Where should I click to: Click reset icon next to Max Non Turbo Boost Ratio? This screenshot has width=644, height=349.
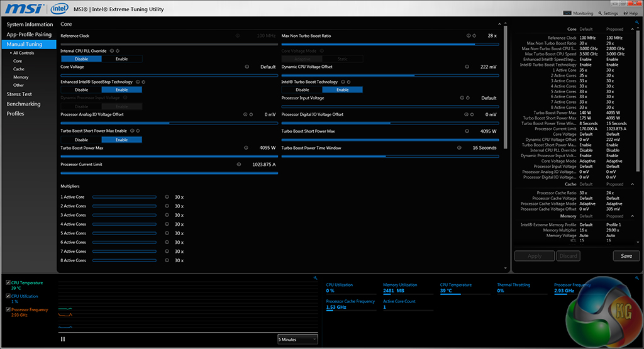(x=474, y=36)
